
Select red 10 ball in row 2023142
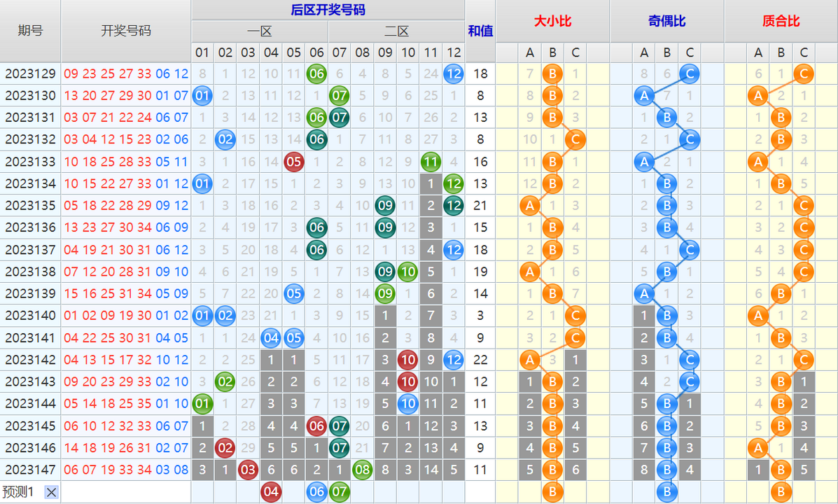pyautogui.click(x=407, y=360)
